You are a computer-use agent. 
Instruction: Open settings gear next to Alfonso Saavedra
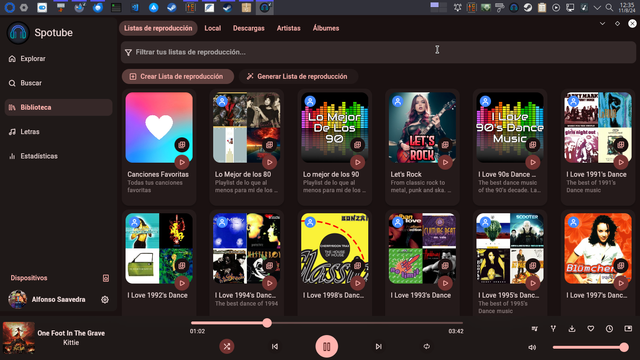pyautogui.click(x=105, y=300)
